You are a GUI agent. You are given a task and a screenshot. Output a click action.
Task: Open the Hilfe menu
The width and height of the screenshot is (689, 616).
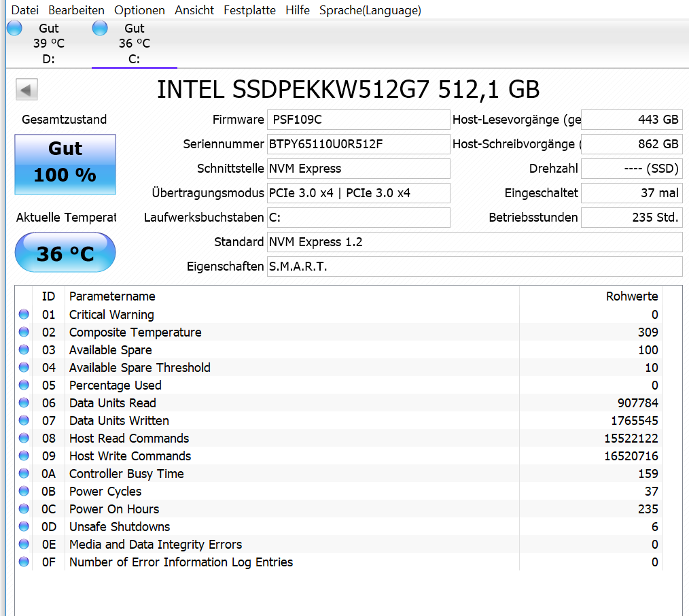click(298, 10)
